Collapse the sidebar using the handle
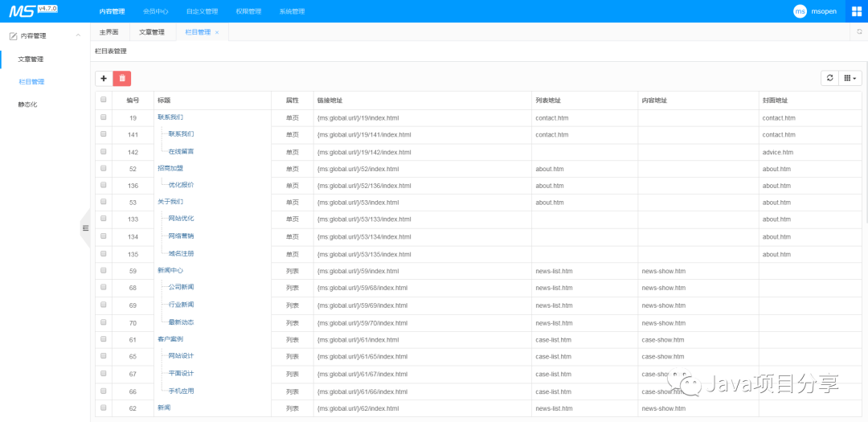The height and width of the screenshot is (422, 868). [85, 227]
